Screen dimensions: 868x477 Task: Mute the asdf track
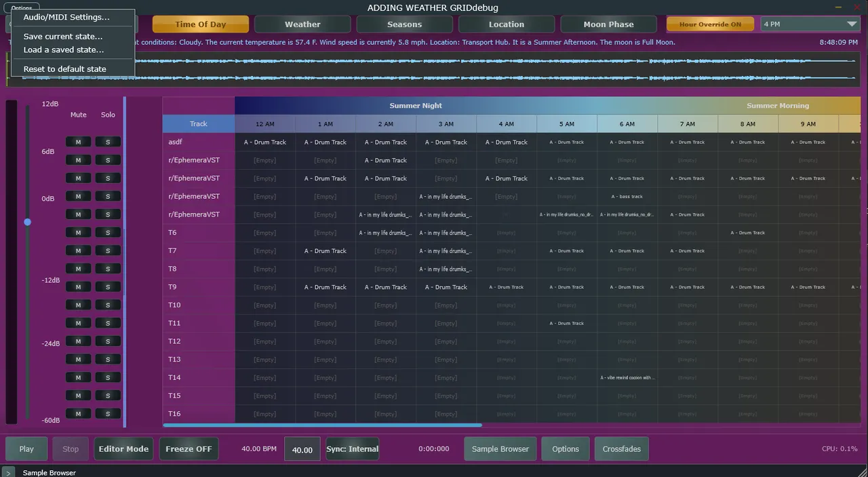tap(78, 142)
